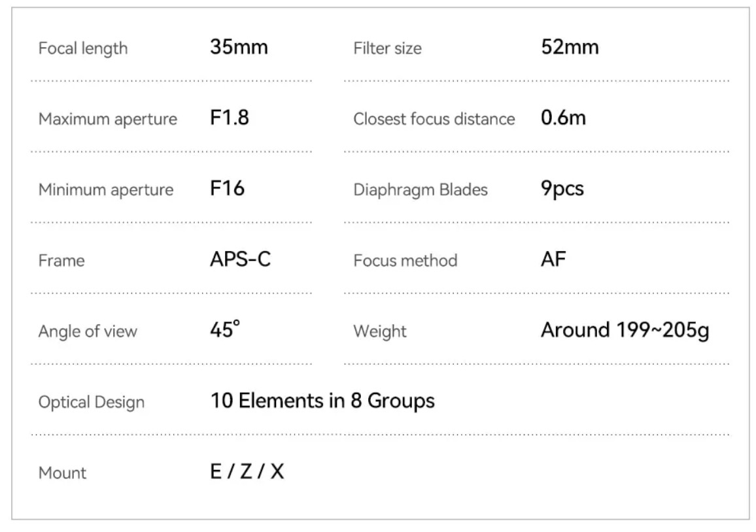The height and width of the screenshot is (532, 756).
Task: Select the APS-C frame value
Action: coord(241,259)
